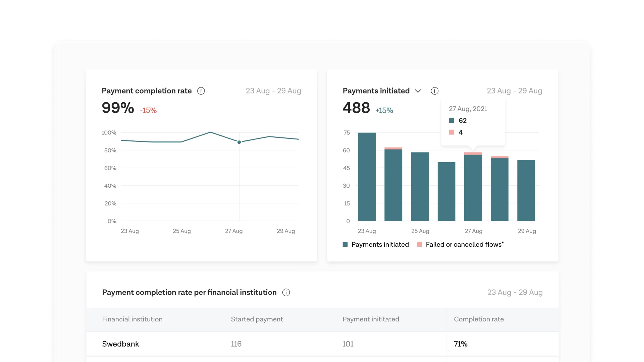The height and width of the screenshot is (362, 644).
Task: Open date range on Payment completion rate card
Action: pyautogui.click(x=273, y=91)
